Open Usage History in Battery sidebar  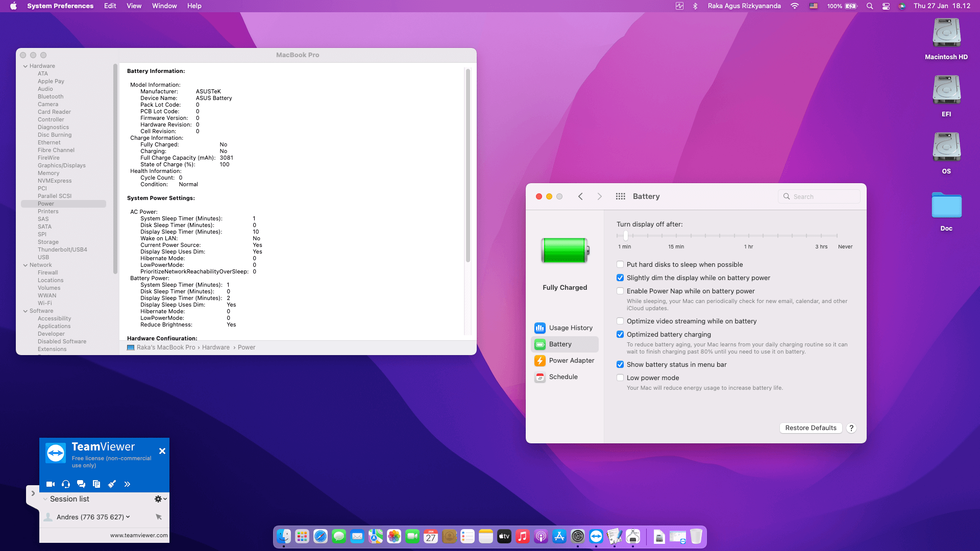pos(565,328)
